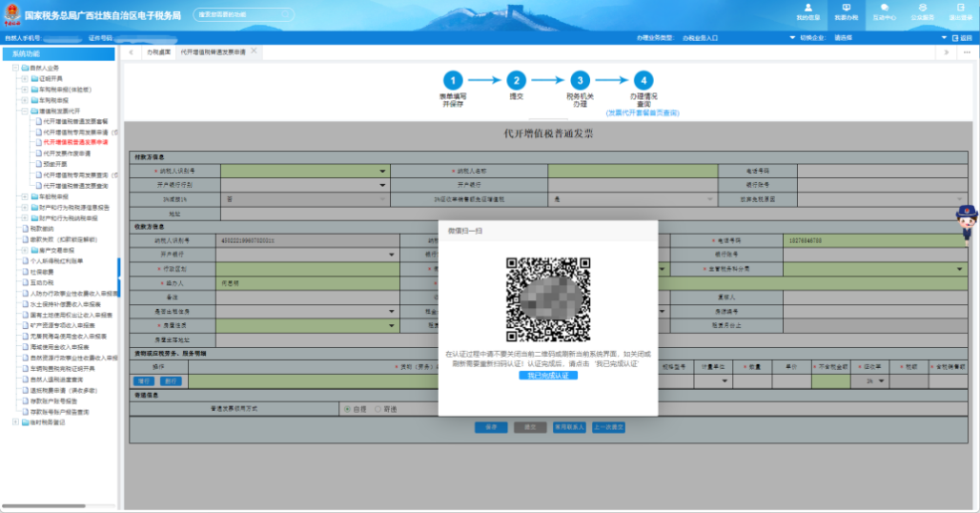Click the sidebar collapse handle

(119, 278)
